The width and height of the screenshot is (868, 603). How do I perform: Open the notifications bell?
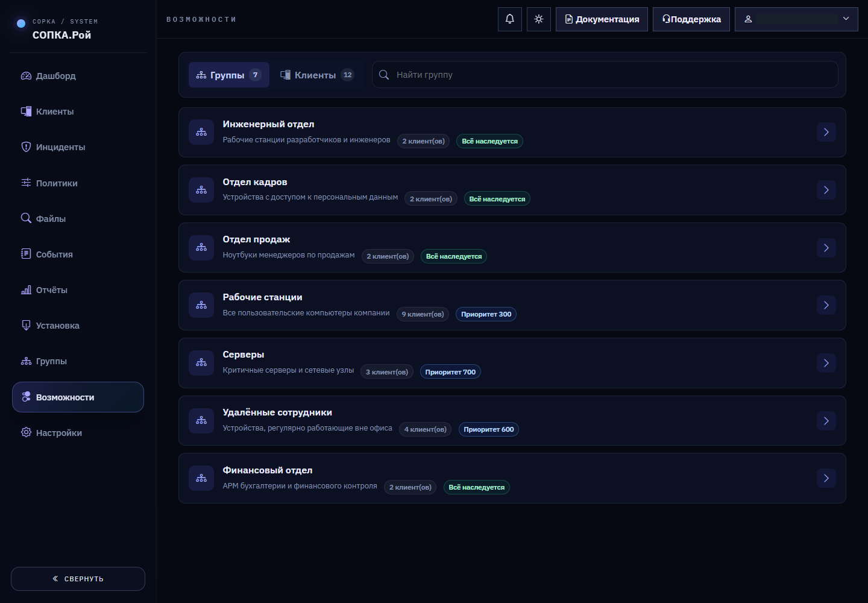(x=510, y=19)
